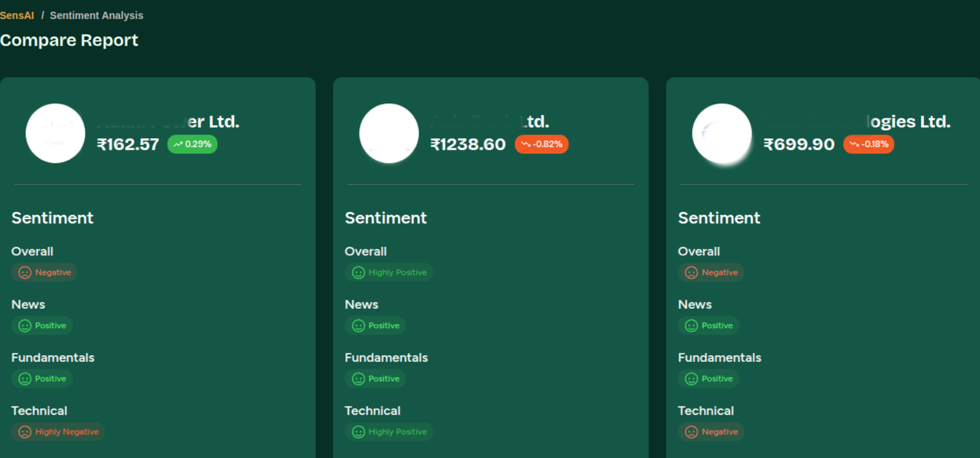Click the smiley icon on the third card's Positive news badge
The width and height of the screenshot is (980, 458).
coord(691,325)
